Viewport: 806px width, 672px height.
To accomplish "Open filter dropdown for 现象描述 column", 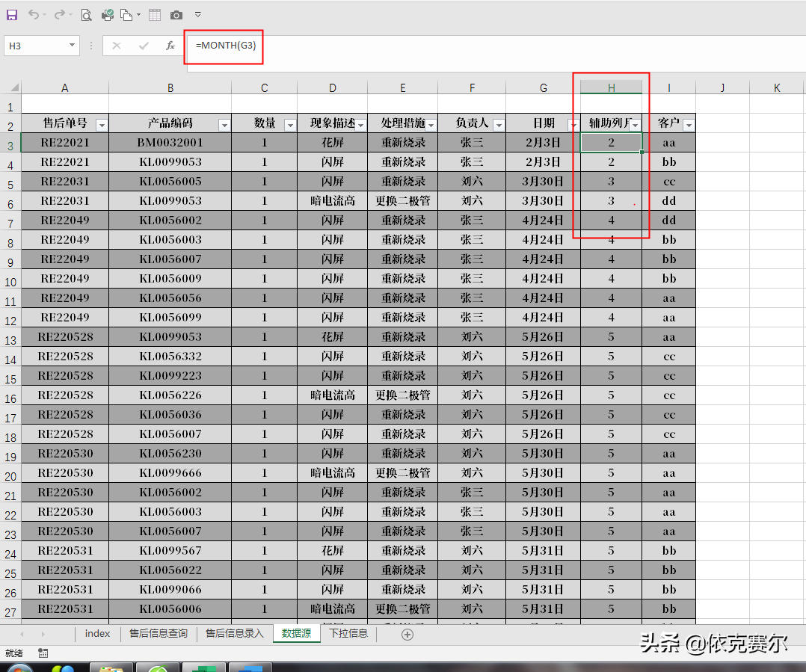I will point(361,125).
